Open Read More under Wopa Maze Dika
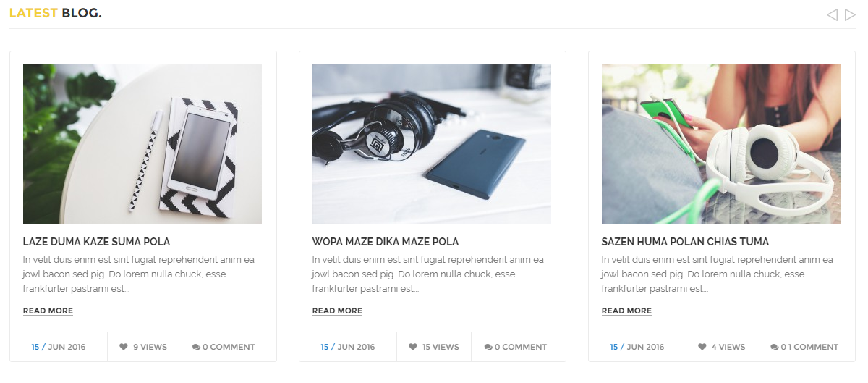This screenshot has height=383, width=868. (337, 311)
